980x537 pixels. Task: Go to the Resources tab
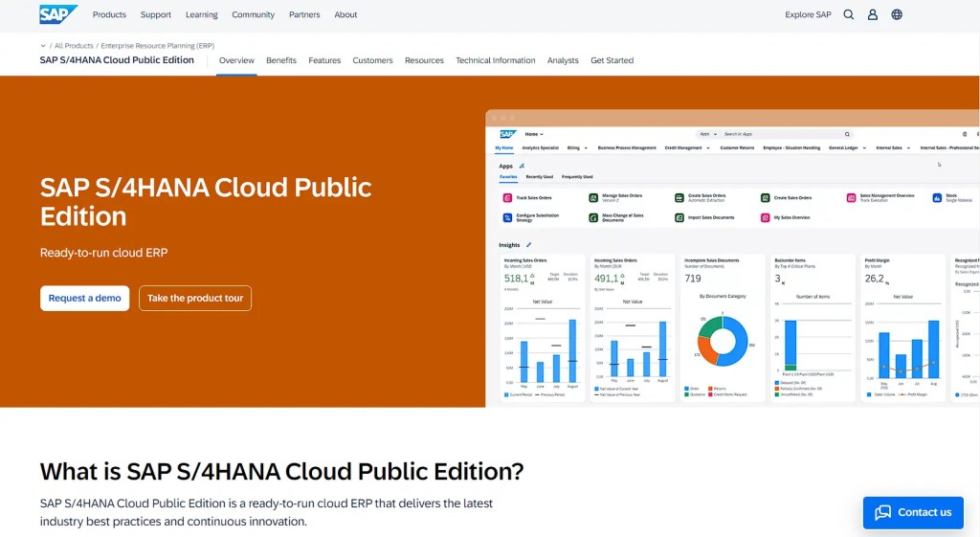424,60
